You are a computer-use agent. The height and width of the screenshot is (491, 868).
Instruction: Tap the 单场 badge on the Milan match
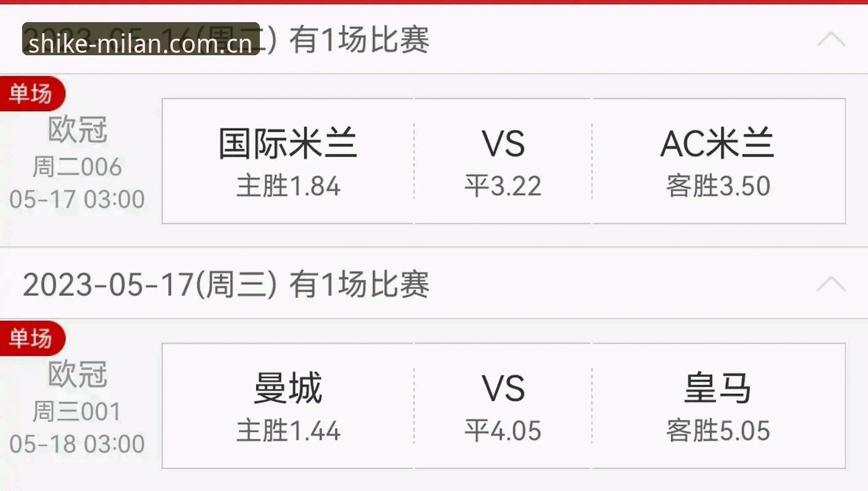point(31,94)
